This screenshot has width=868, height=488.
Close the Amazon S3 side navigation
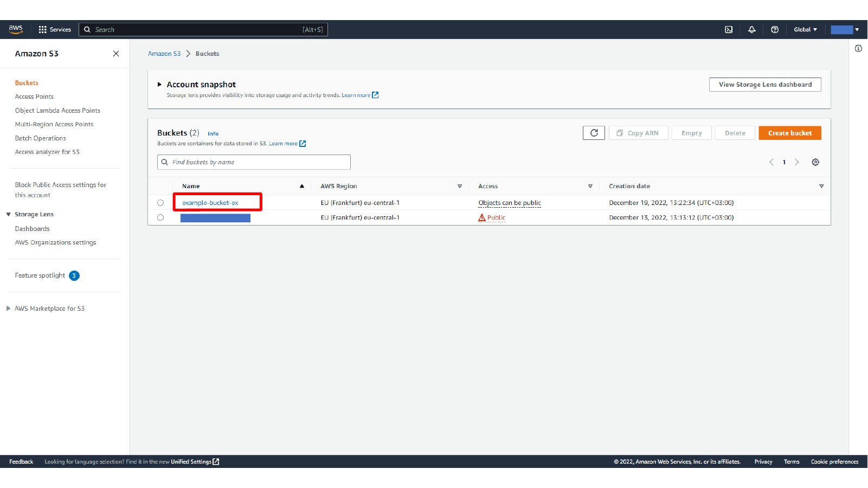pos(116,54)
